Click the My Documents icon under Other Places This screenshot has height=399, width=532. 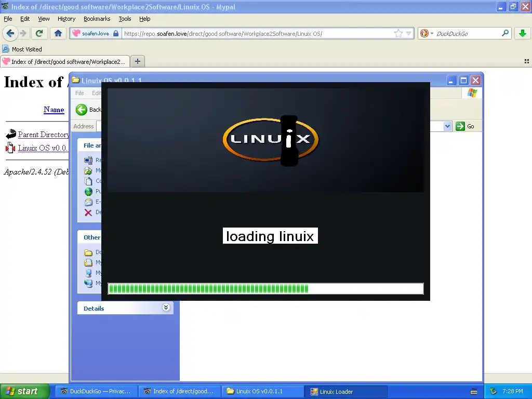(x=88, y=262)
